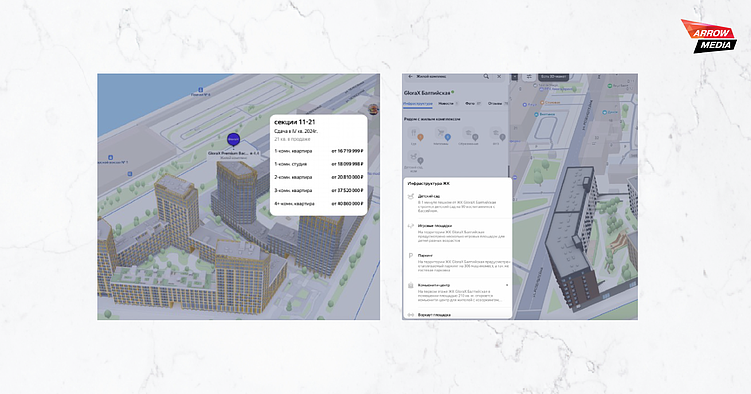The image size is (751, 394).
Task: Click the '4+ комн. квартира' price row
Action: (x=319, y=203)
